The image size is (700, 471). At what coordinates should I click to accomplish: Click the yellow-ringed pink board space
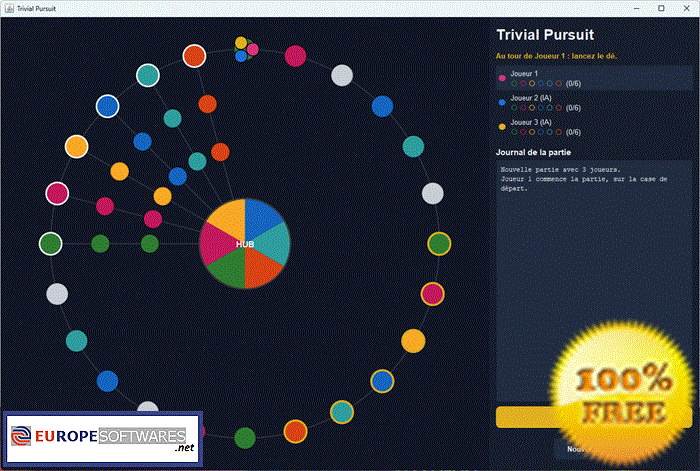[433, 294]
